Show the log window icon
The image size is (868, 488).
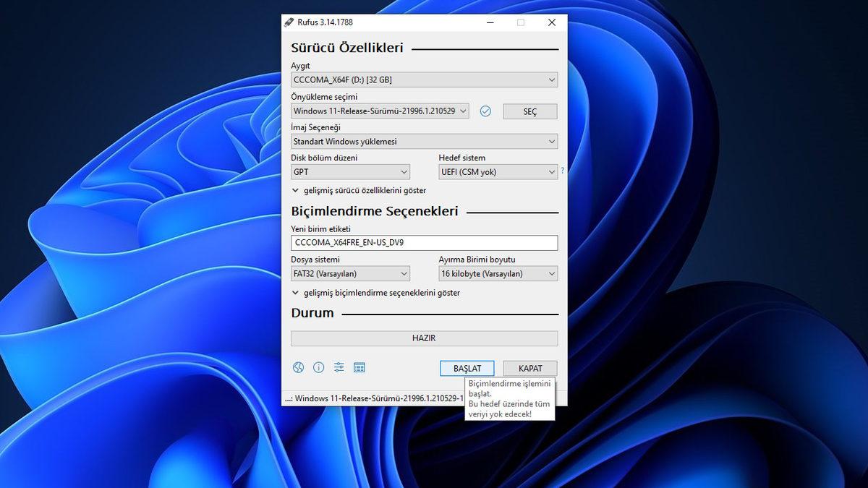coord(359,367)
